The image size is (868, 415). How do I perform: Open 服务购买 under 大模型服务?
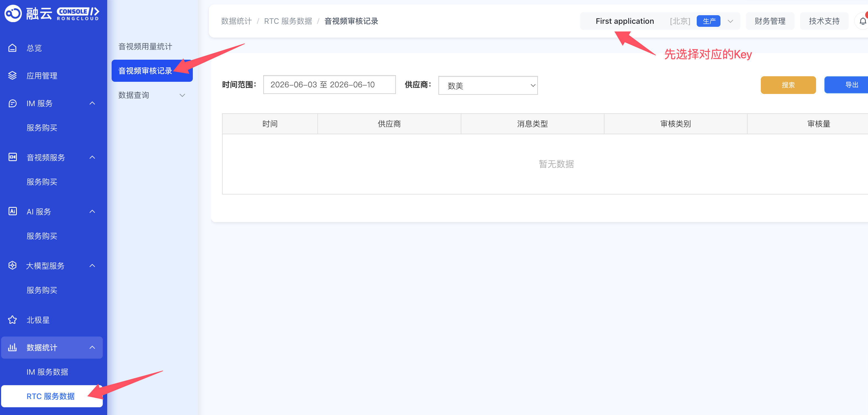coord(42,290)
